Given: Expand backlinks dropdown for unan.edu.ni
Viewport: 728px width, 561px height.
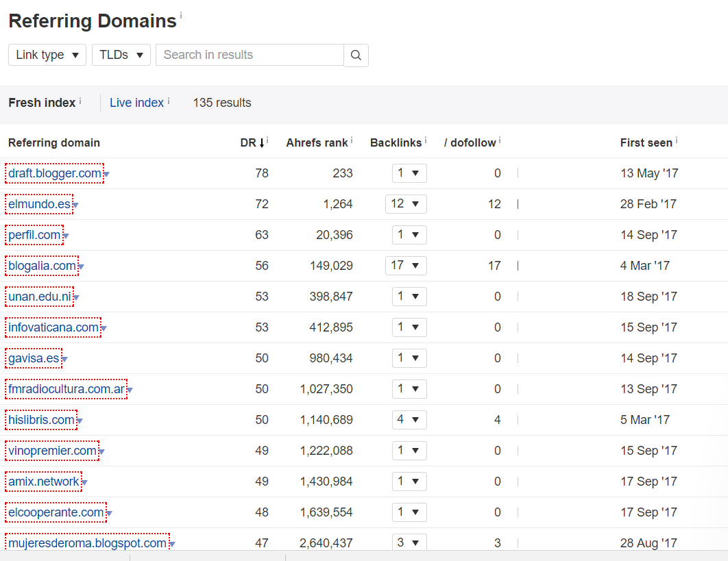Looking at the screenshot, I should tap(409, 297).
